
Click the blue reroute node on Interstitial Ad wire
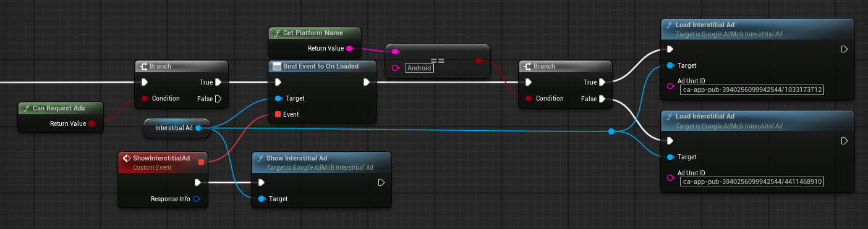coord(611,131)
